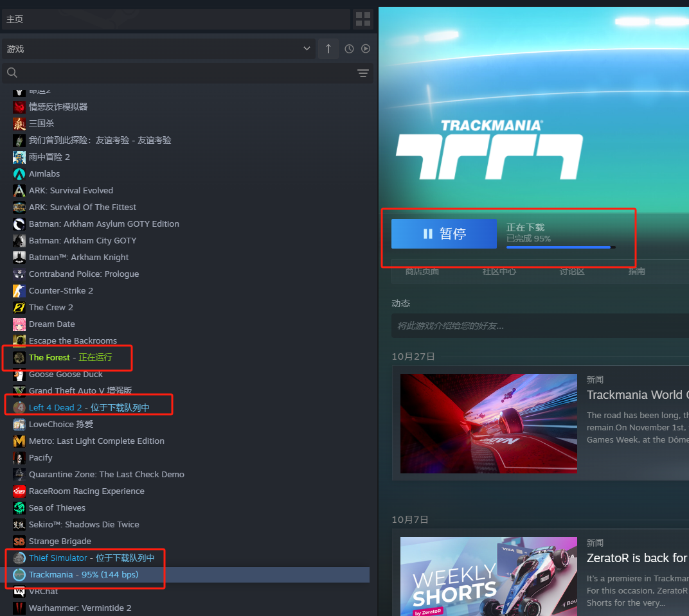Select The Forest running game icon
This screenshot has height=616, width=689.
(19, 357)
